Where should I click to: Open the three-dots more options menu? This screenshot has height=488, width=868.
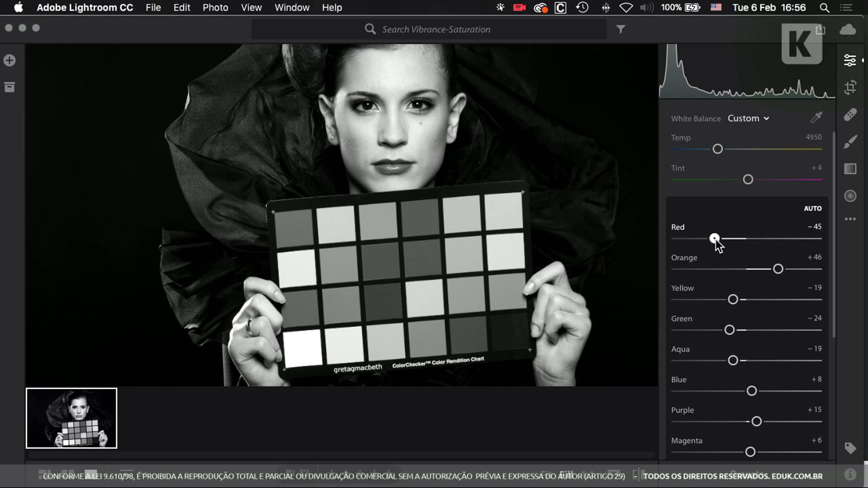point(850,219)
